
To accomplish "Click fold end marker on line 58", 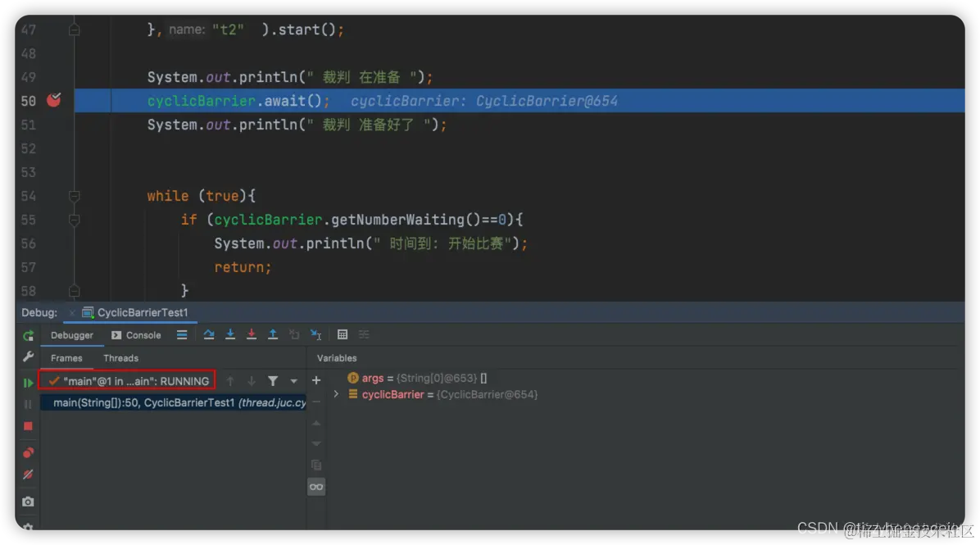I will click(75, 291).
